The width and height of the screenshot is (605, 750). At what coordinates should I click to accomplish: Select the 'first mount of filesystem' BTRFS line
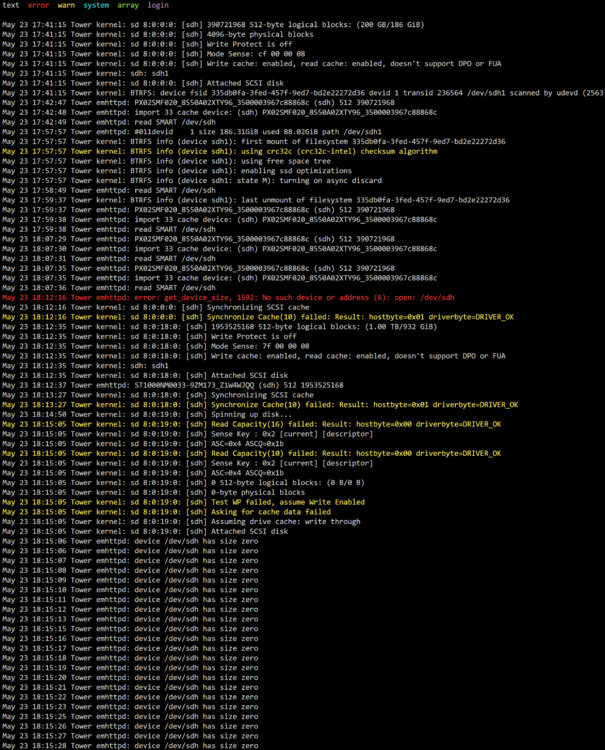click(x=253, y=142)
